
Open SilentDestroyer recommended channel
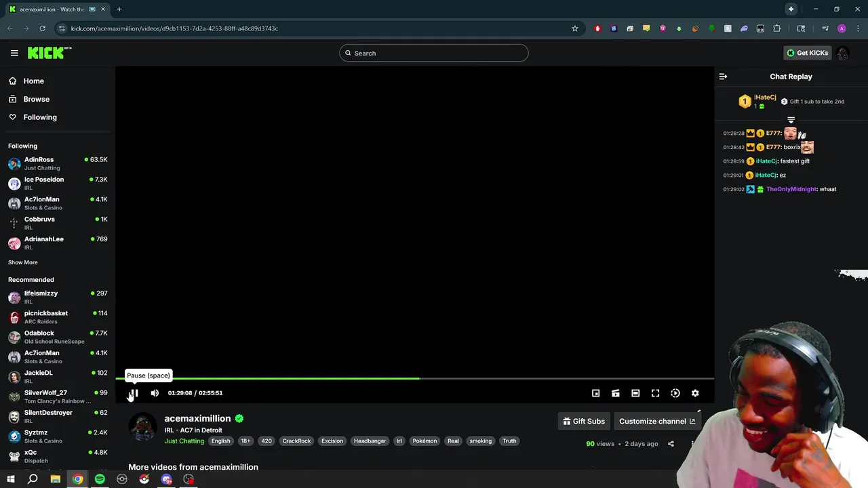[58, 416]
